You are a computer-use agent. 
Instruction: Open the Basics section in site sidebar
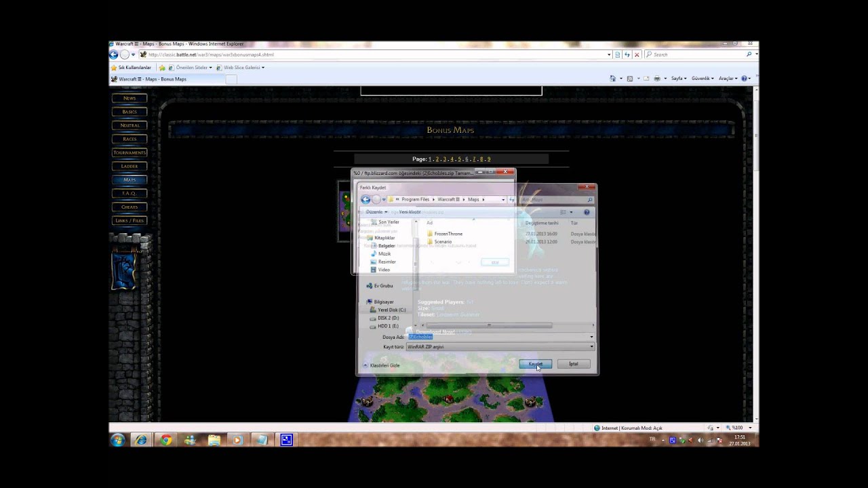coord(130,112)
